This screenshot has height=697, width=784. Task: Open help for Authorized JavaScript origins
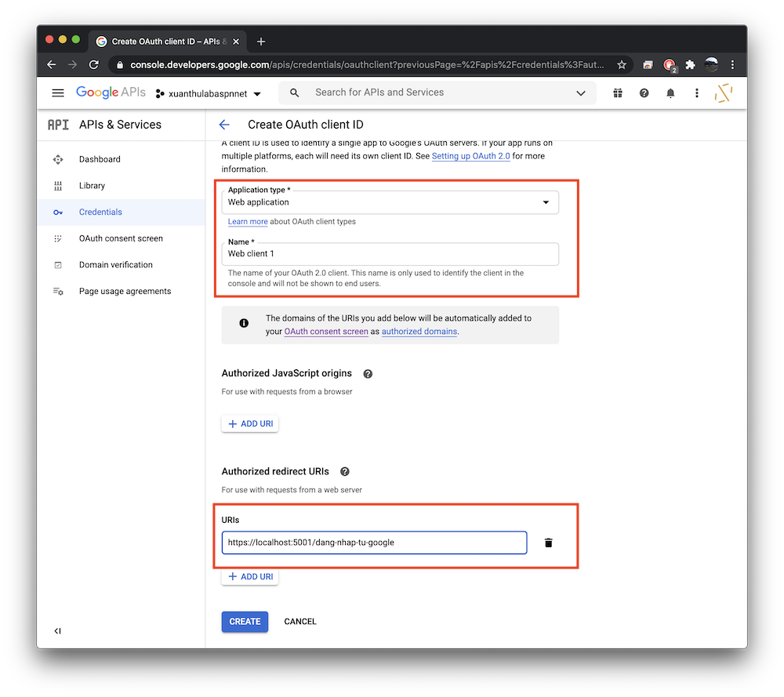368,374
